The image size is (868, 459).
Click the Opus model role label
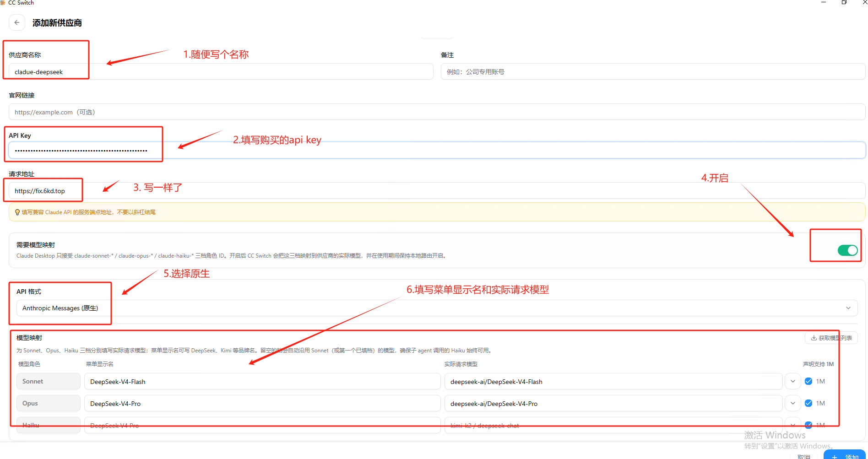(x=49, y=403)
